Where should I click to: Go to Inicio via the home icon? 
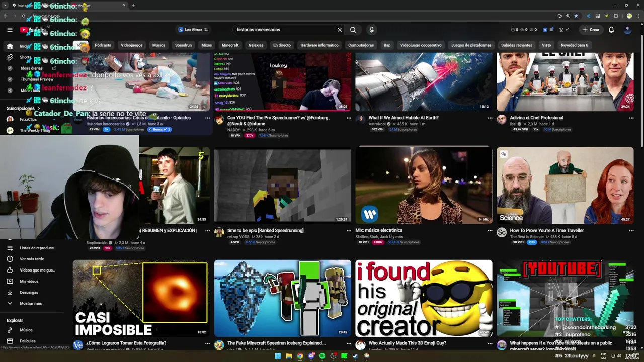pos(10,46)
